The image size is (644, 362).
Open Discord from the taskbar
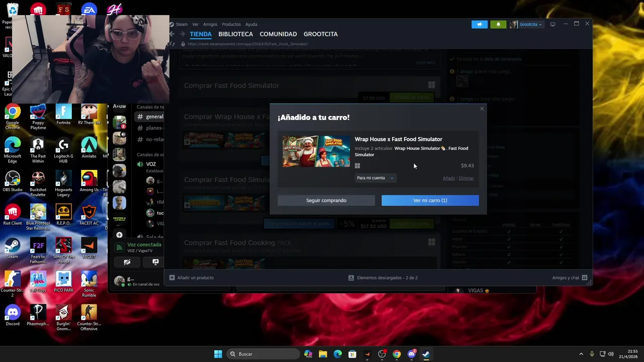pos(412,354)
